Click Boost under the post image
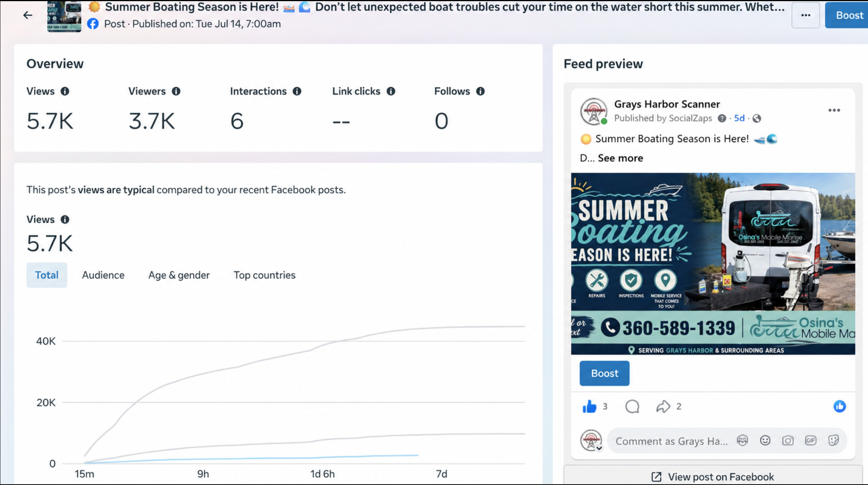Screen dimensions: 868x485 [x=604, y=373]
